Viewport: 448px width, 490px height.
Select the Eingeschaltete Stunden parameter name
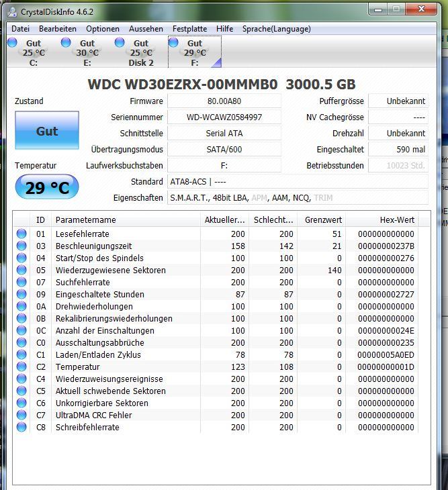tap(99, 295)
